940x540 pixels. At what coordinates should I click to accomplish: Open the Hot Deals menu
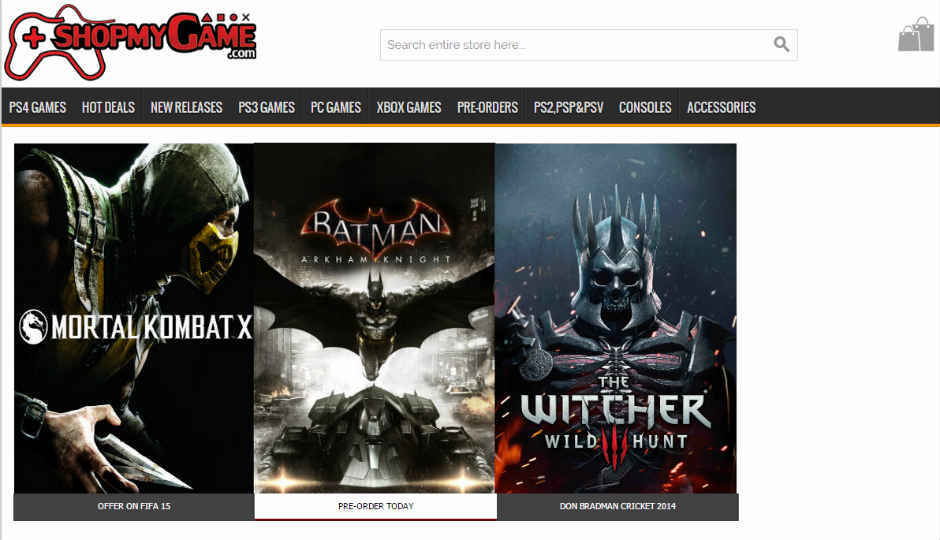[109, 107]
